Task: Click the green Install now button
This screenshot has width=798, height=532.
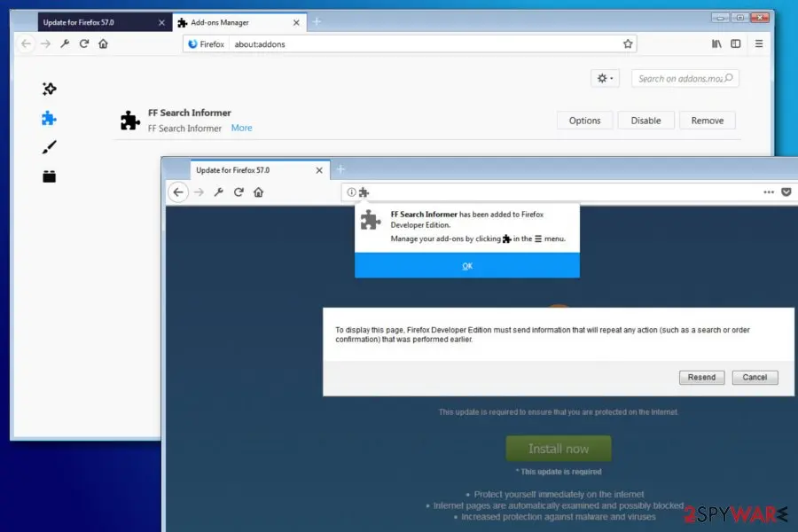Action: (x=559, y=449)
